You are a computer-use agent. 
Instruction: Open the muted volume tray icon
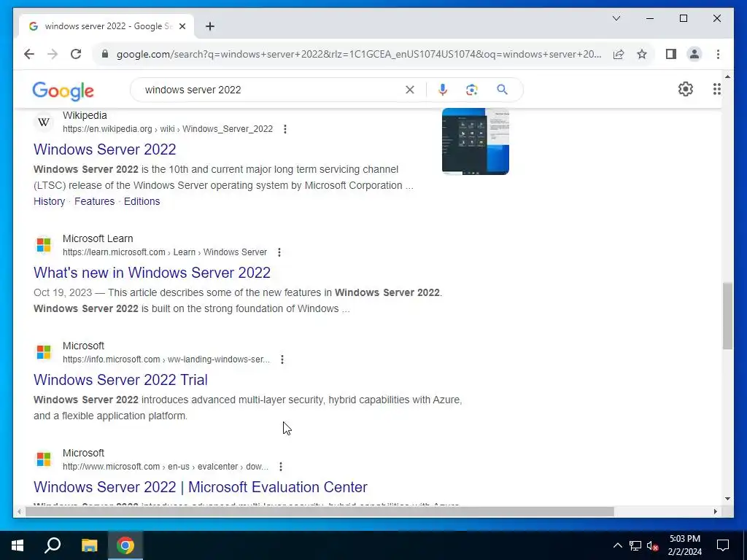click(652, 545)
